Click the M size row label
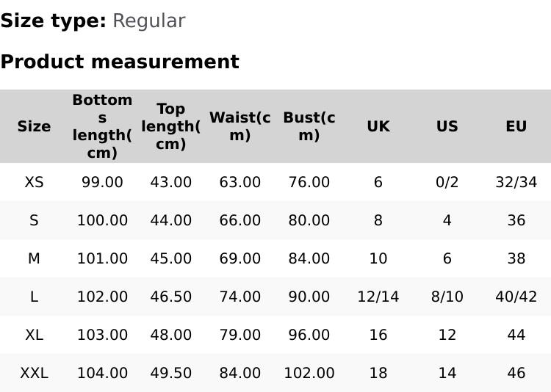The image size is (551, 392). tap(34, 258)
